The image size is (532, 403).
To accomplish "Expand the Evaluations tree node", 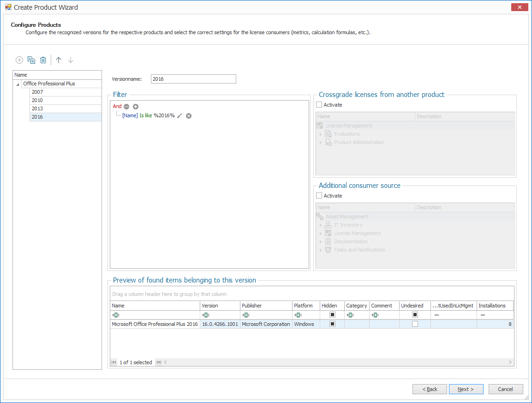I will coord(321,134).
